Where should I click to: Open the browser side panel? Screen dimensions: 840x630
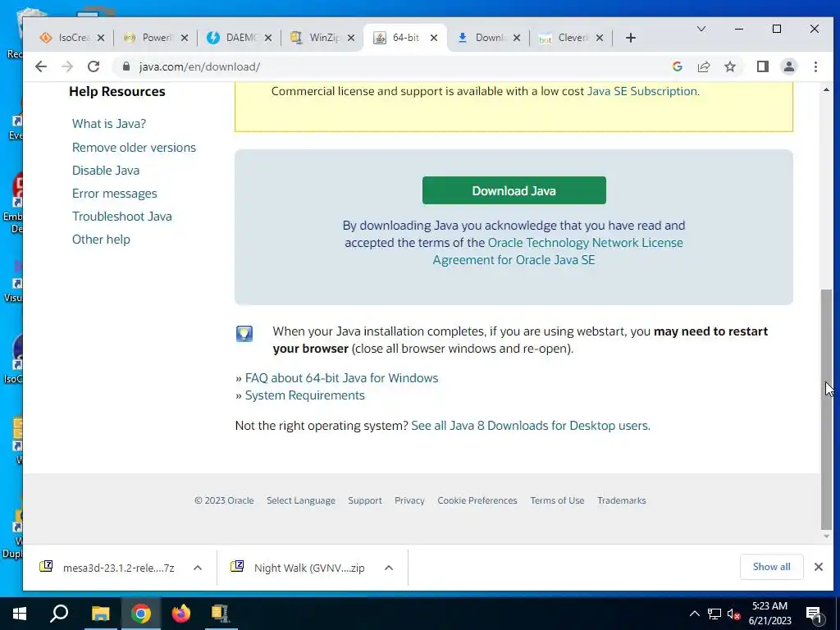(x=762, y=66)
